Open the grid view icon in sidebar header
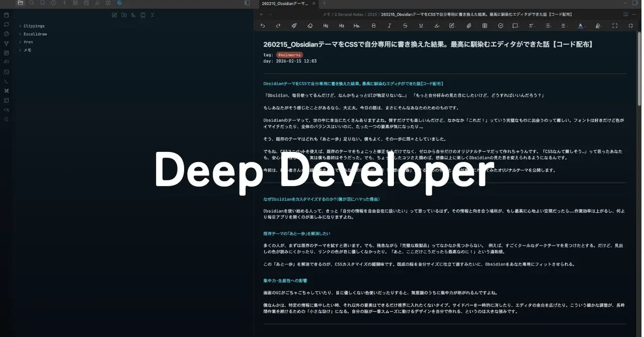 pyautogui.click(x=76, y=3)
